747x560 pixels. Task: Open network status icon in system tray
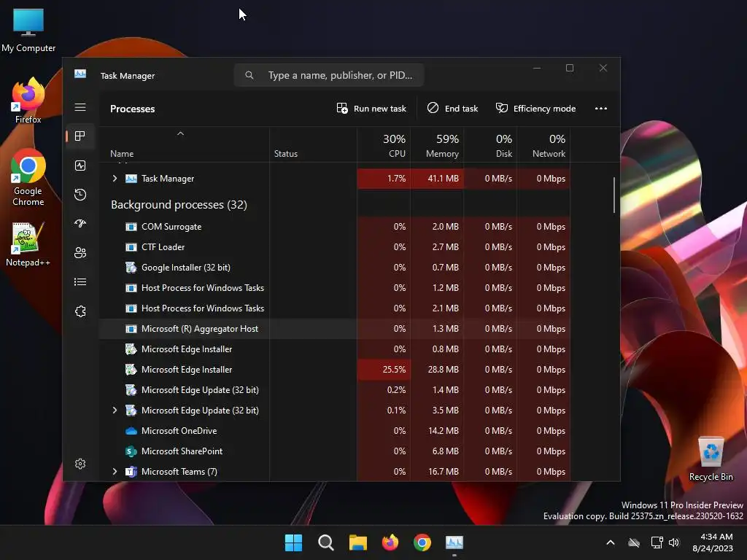[x=657, y=542]
